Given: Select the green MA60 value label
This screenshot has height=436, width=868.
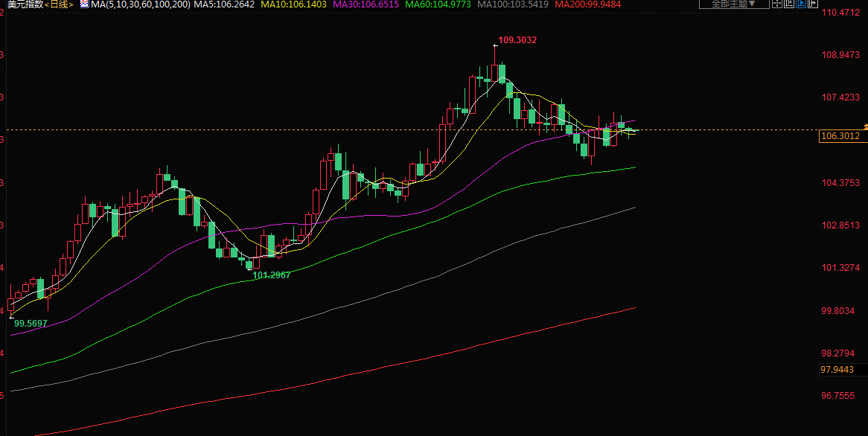Looking at the screenshot, I should coord(438,4).
